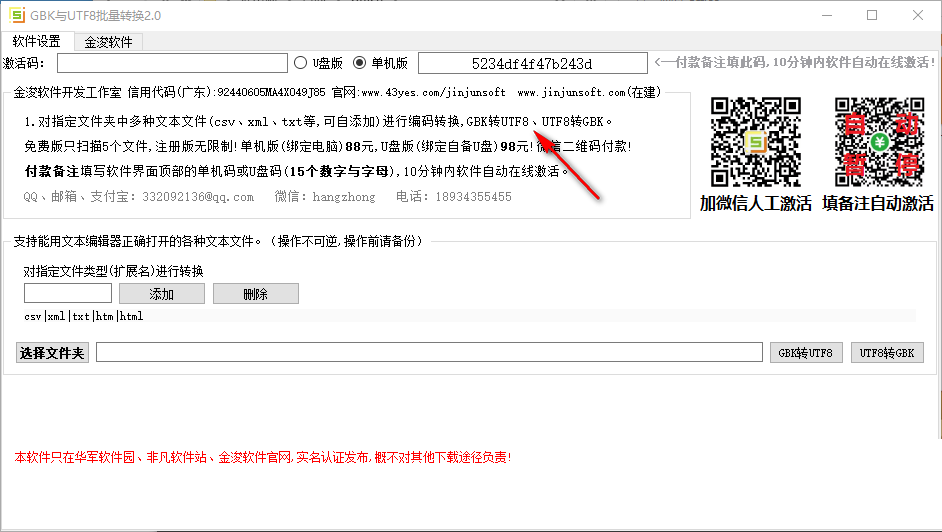Open the 金浚软件 tab
The height and width of the screenshot is (532, 942).
pos(108,42)
